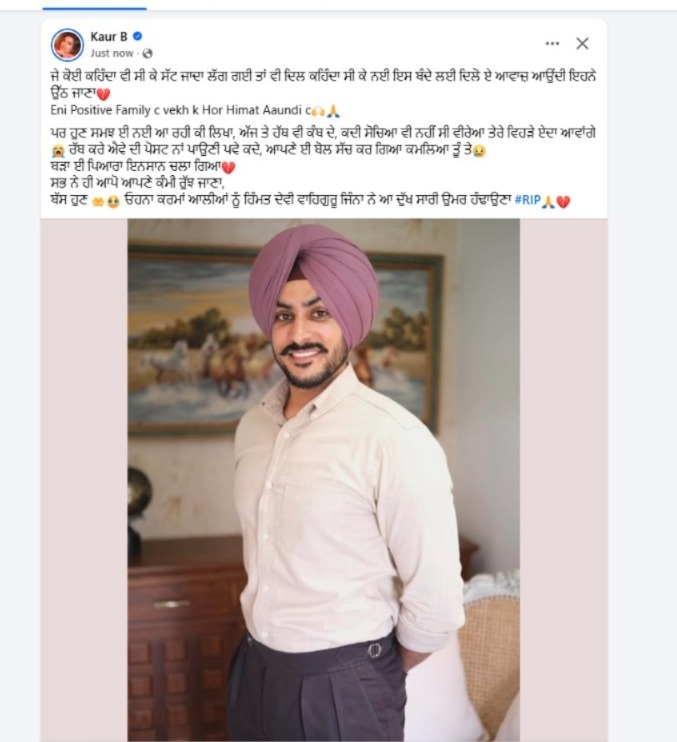677x742 pixels.
Task: Click the broken heart emoji after ਉੱਠ ਜਾਣਾ
Action: (x=103, y=94)
